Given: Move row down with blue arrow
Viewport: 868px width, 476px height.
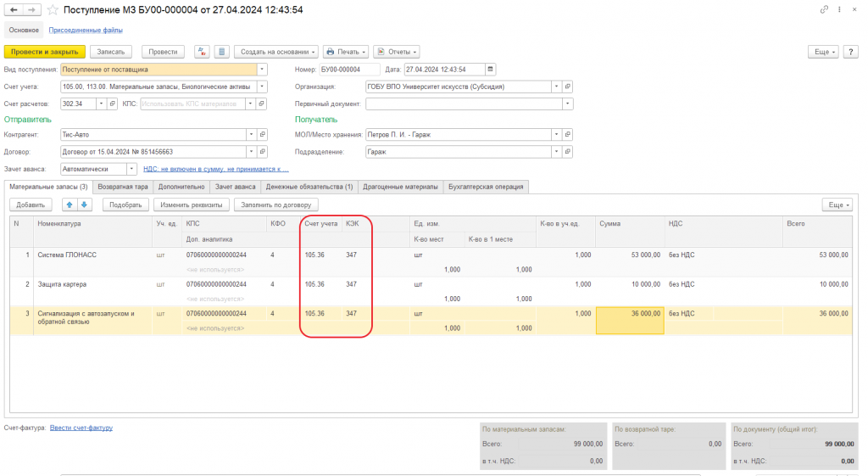Looking at the screenshot, I should [x=84, y=204].
